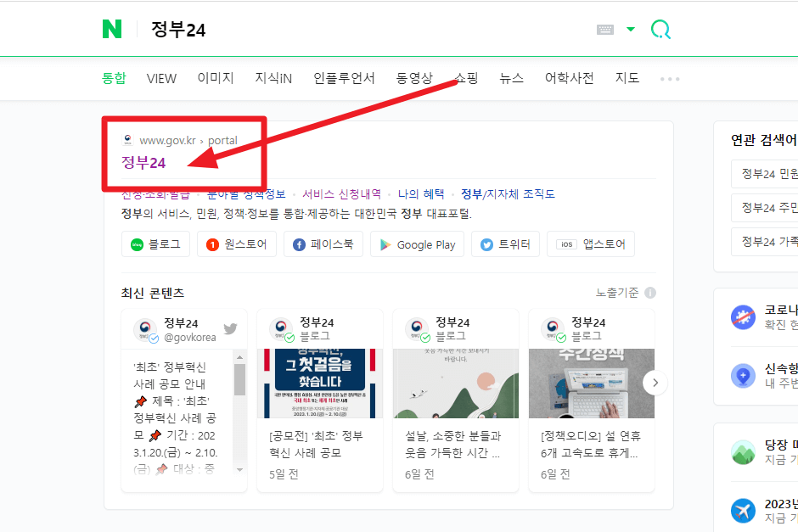This screenshot has height=532, width=798.
Task: Open the 인플루언서 tab
Action: coord(344,78)
